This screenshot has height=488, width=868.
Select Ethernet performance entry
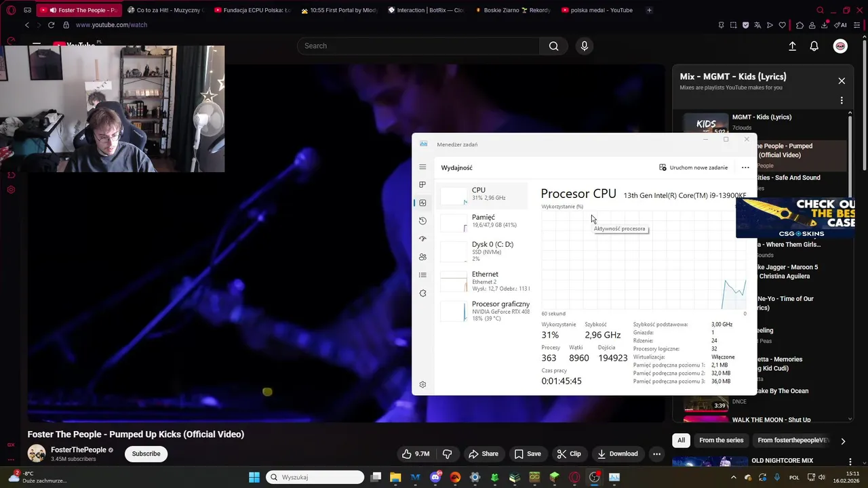483,281
